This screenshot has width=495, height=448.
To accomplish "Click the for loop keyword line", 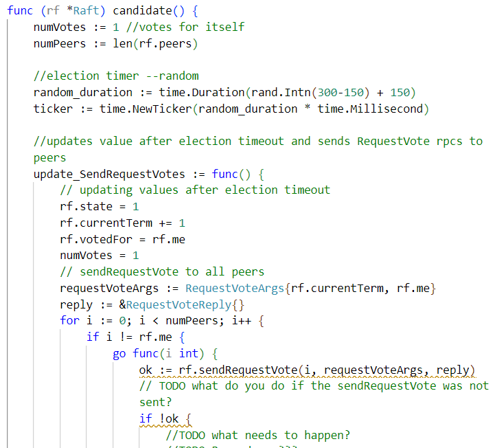I will (69, 321).
